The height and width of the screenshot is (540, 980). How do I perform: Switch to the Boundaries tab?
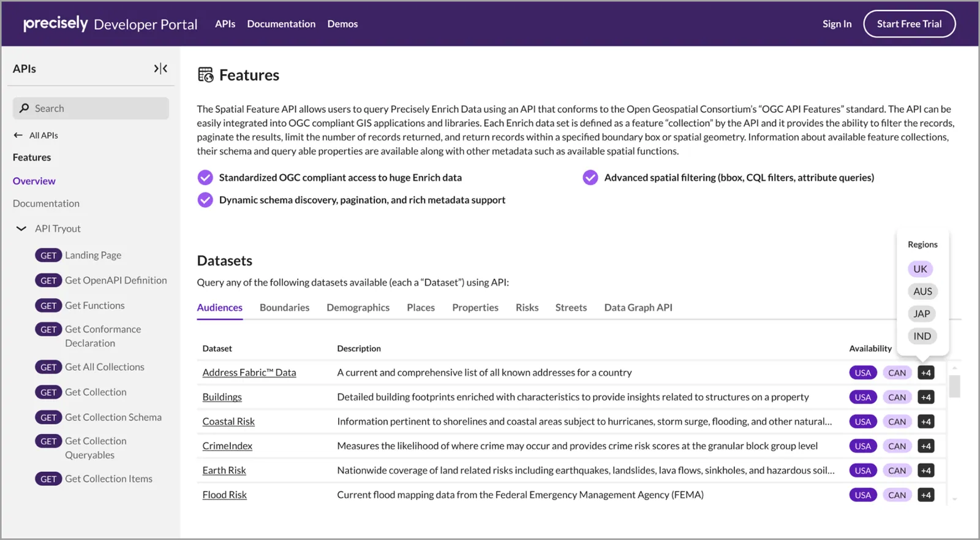click(284, 308)
